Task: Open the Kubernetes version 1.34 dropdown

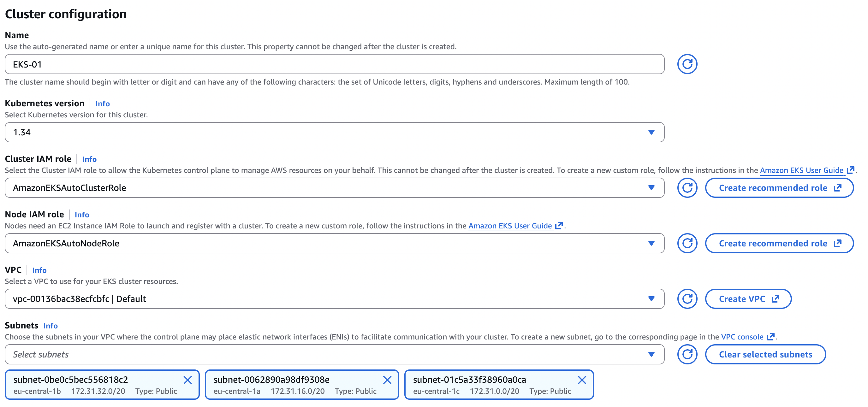Action: (334, 132)
